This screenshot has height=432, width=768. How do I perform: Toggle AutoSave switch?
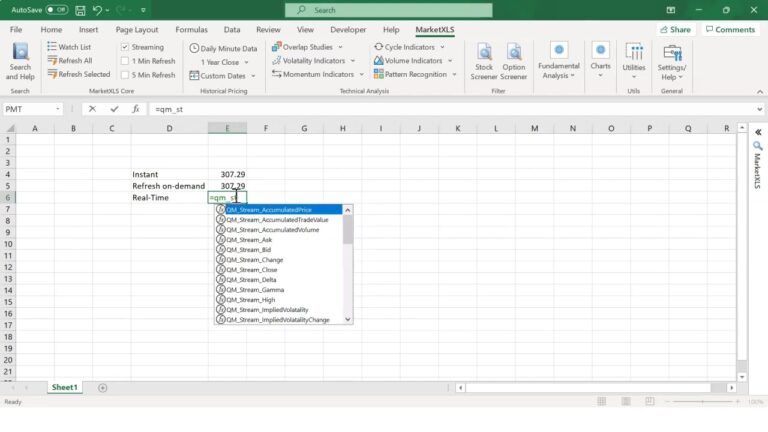tap(57, 10)
